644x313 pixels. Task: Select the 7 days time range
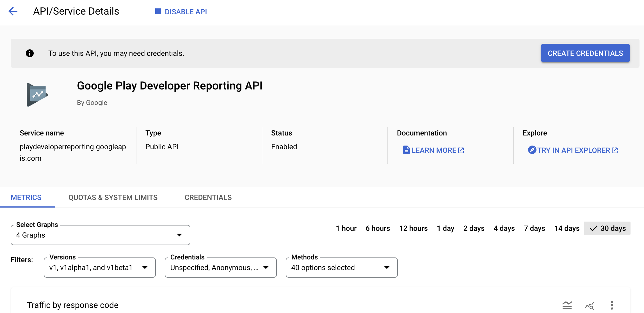[x=534, y=228]
